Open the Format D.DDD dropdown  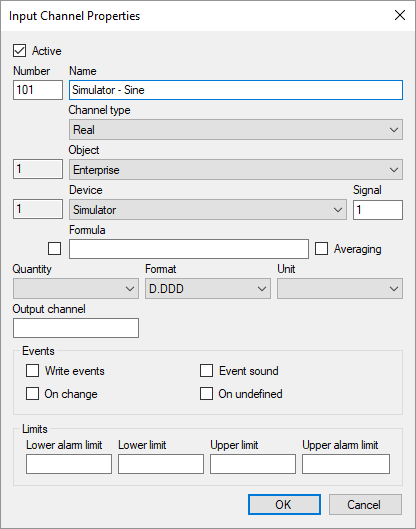[208, 289]
